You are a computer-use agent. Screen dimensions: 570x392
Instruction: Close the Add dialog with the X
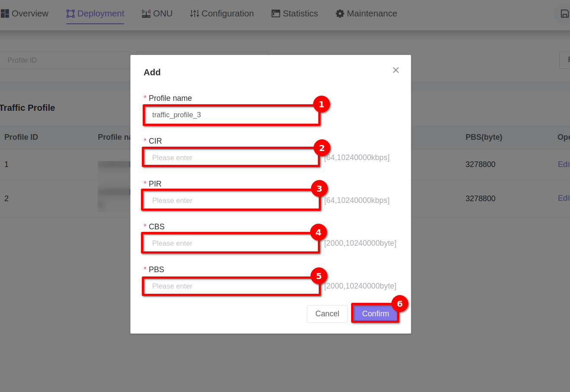pyautogui.click(x=396, y=70)
